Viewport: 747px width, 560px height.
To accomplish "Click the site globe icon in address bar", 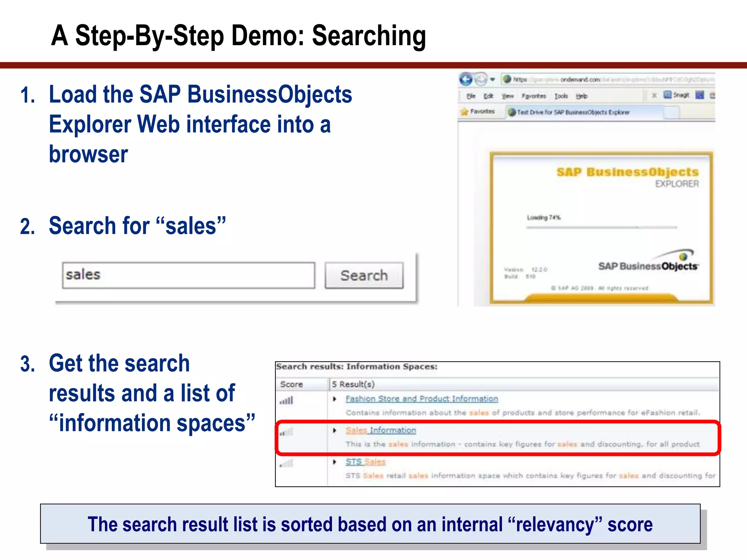I will pyautogui.click(x=507, y=79).
